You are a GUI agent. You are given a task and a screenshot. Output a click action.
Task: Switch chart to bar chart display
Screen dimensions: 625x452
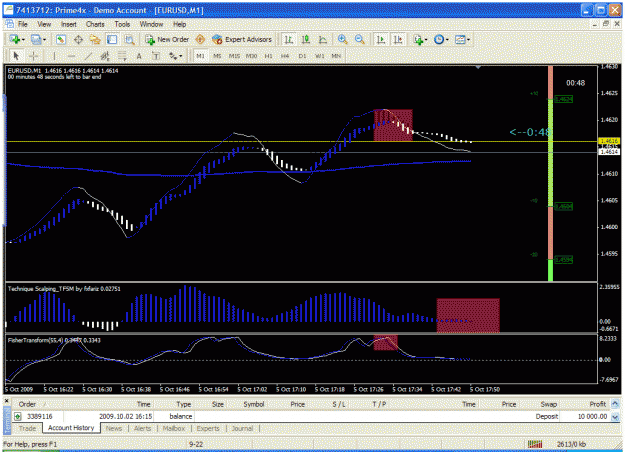click(289, 39)
